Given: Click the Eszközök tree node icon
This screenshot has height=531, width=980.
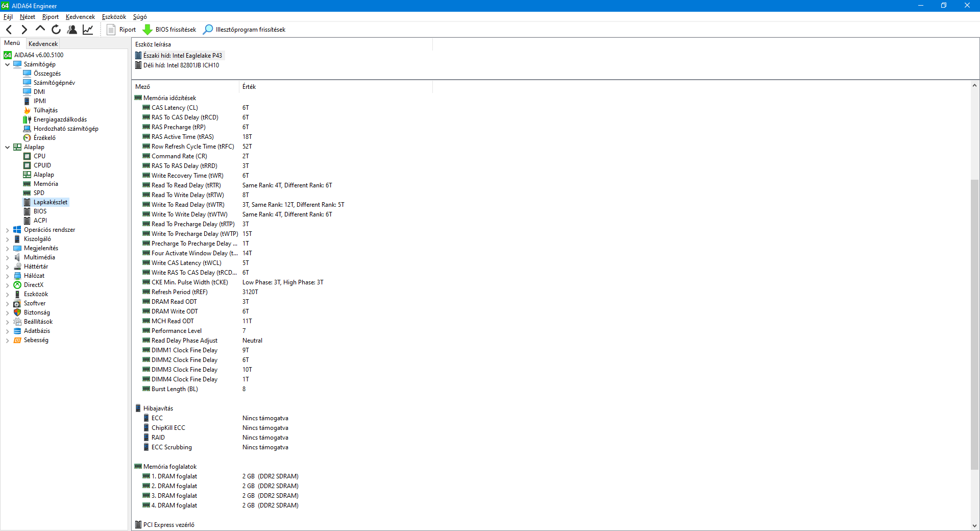Looking at the screenshot, I should point(17,294).
